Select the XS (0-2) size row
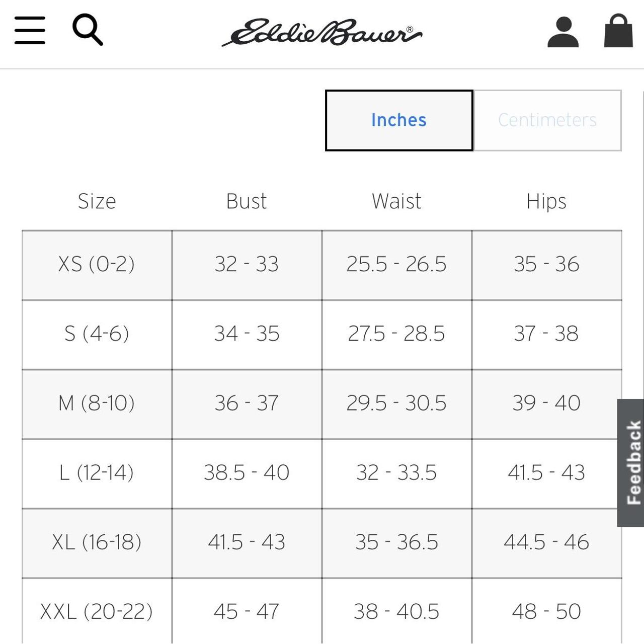The height and width of the screenshot is (644, 644). [x=97, y=264]
